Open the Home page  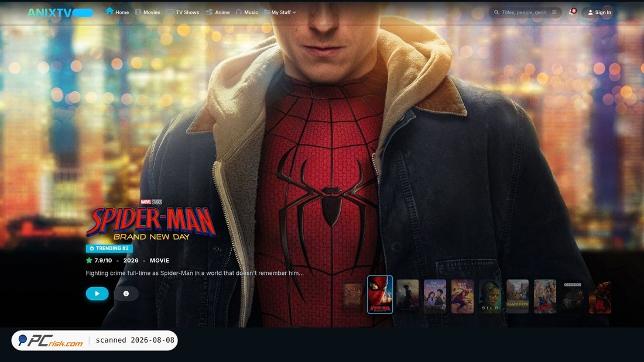click(x=118, y=12)
